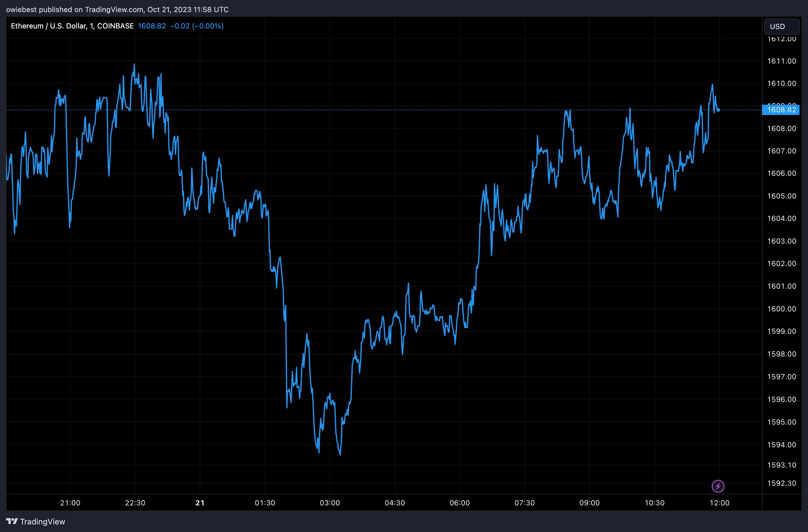Click the 1611.00 price axis label
Viewport: 808px width, 532px height.
781,61
